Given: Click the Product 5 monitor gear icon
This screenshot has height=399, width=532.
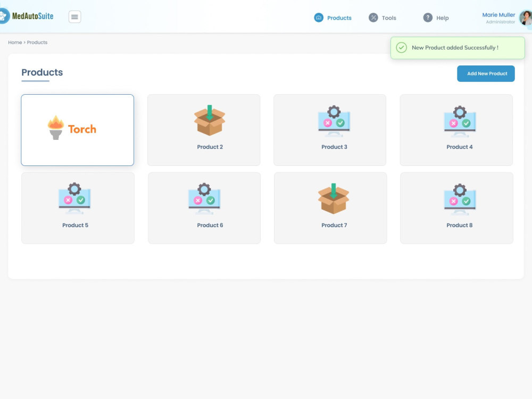Looking at the screenshot, I should (x=74, y=198).
